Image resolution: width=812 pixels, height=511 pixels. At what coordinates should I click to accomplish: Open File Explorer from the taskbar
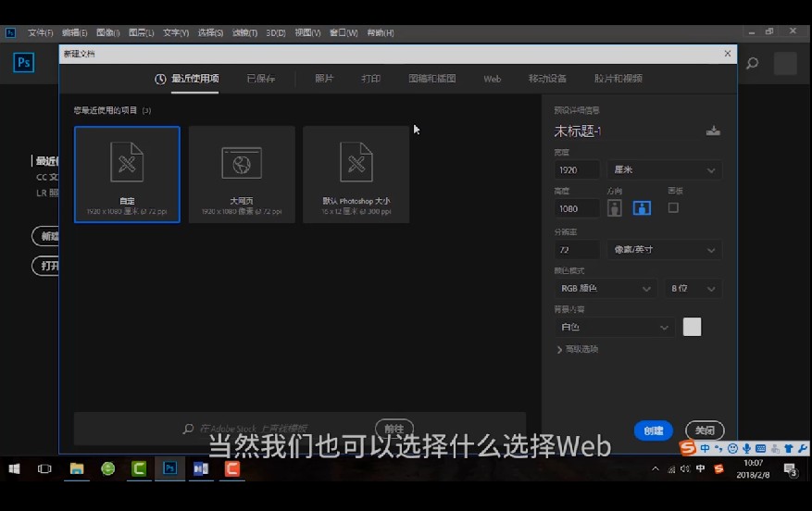pyautogui.click(x=77, y=468)
